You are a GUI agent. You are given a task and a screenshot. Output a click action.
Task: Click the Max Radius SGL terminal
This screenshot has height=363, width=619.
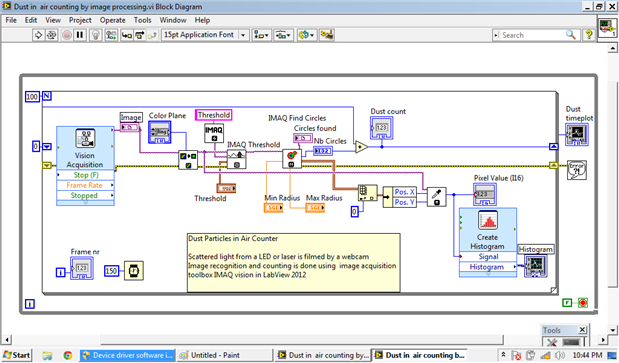pos(315,208)
